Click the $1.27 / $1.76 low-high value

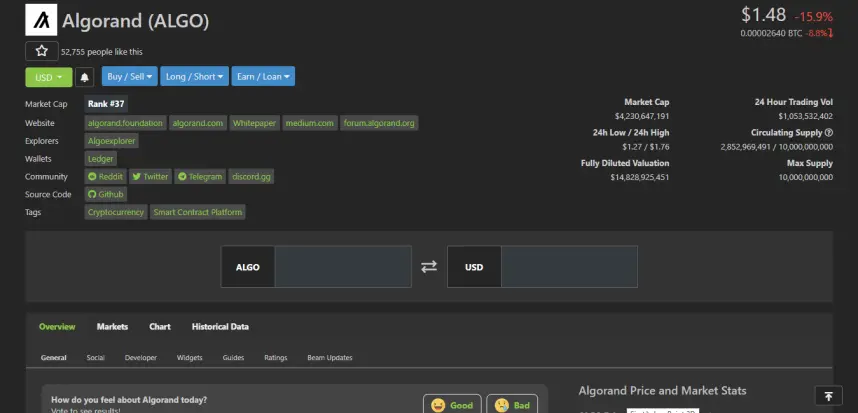click(646, 147)
